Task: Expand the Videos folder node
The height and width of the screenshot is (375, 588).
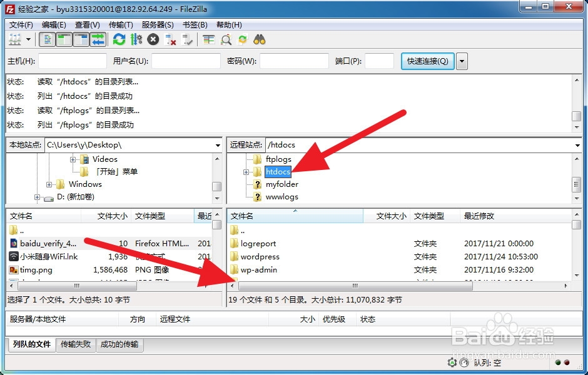Action: pyautogui.click(x=73, y=159)
